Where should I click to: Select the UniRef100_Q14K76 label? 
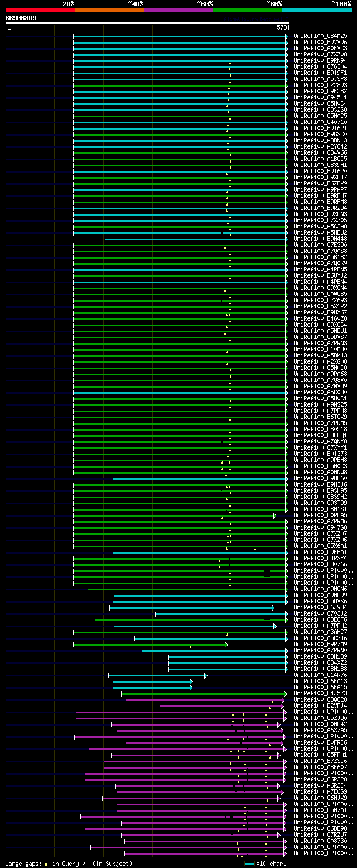tap(320, 675)
